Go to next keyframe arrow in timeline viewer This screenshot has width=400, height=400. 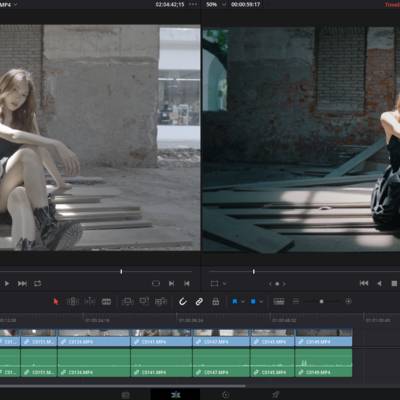(284, 284)
